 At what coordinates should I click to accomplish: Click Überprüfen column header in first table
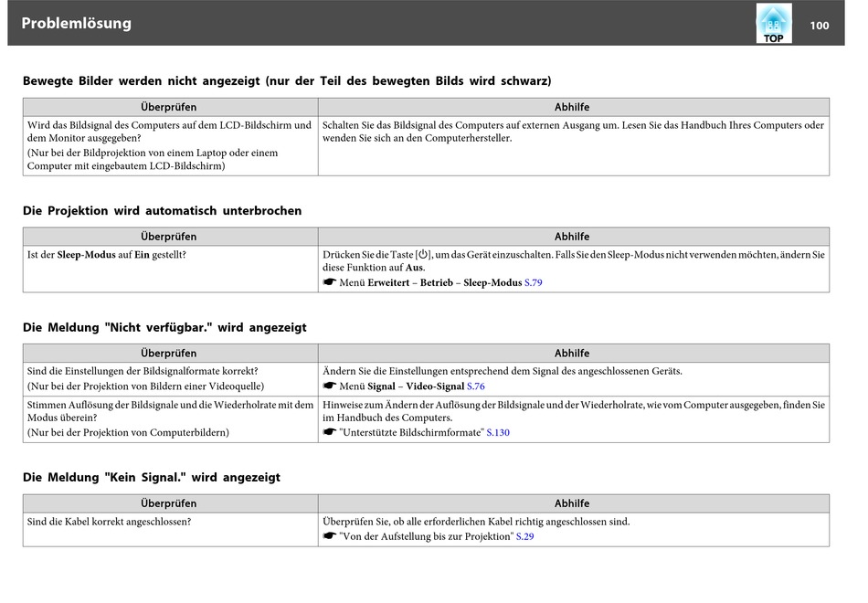coord(170,107)
